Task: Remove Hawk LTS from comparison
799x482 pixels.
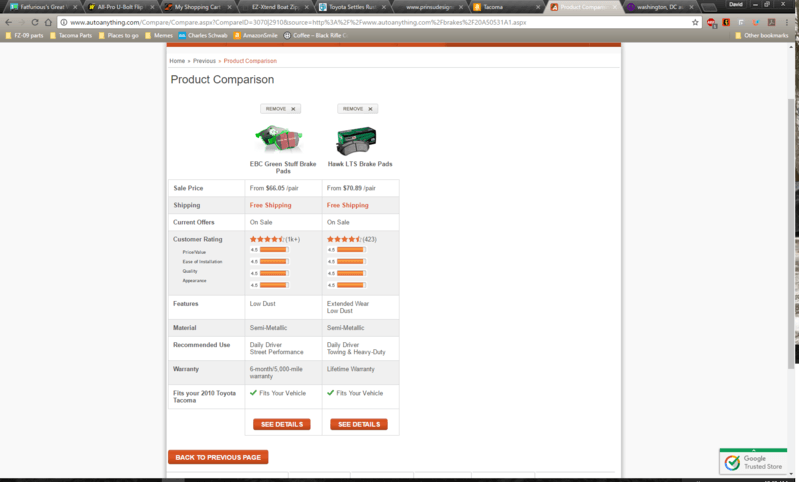Action: coord(358,109)
